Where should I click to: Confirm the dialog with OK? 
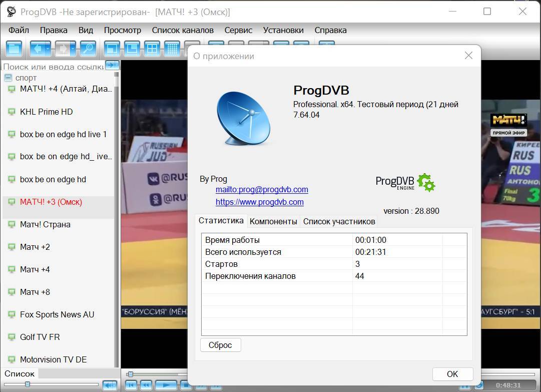click(452, 374)
